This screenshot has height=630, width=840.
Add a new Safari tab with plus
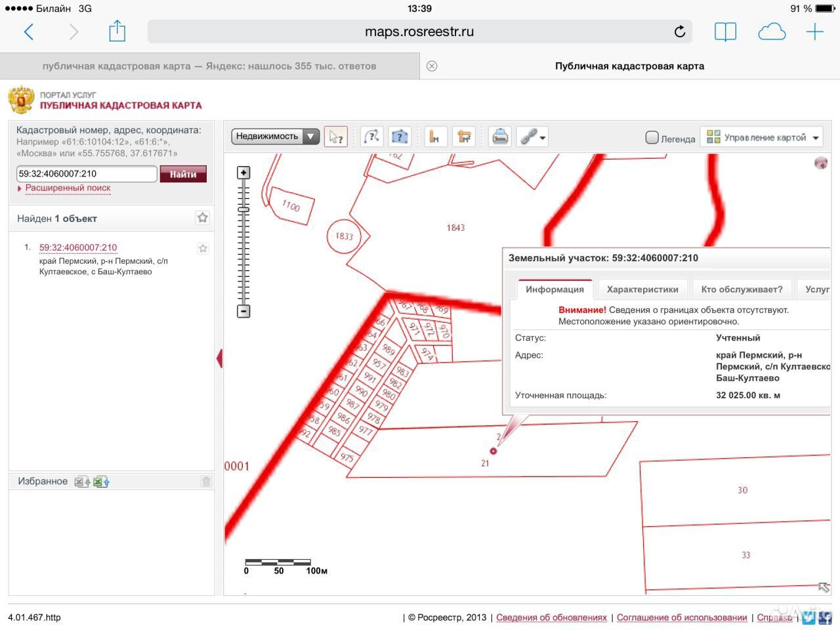(815, 31)
